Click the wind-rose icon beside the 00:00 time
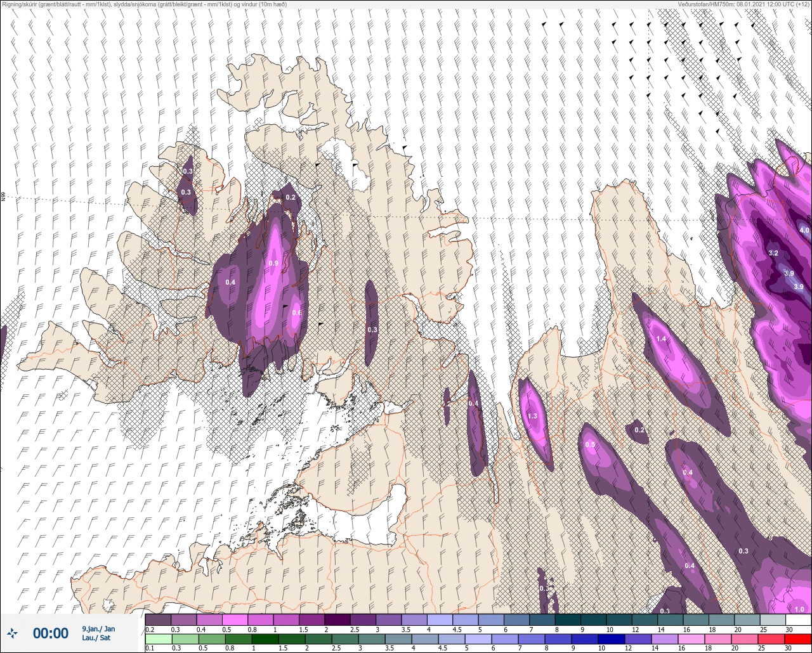Viewport: 812px width, 653px height. coord(12,633)
